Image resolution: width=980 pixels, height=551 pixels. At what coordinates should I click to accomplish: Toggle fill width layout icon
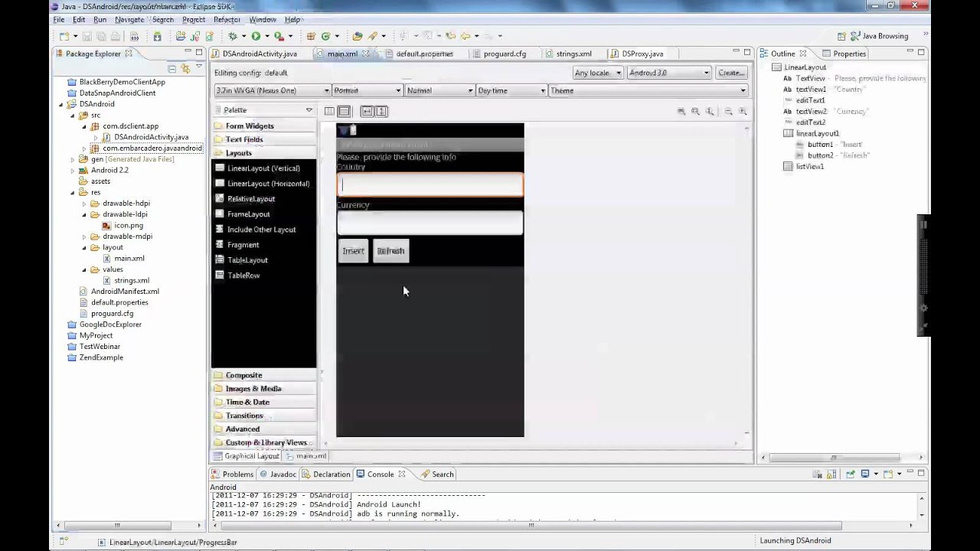pyautogui.click(x=367, y=111)
